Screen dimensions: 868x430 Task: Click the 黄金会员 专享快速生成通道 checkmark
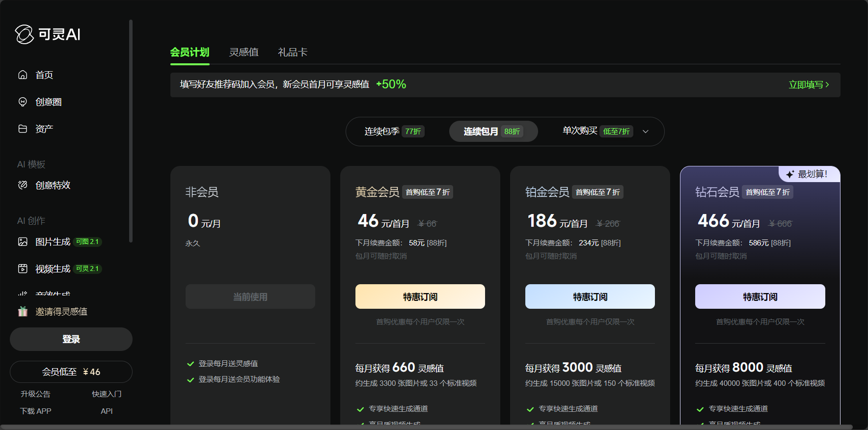(360, 409)
